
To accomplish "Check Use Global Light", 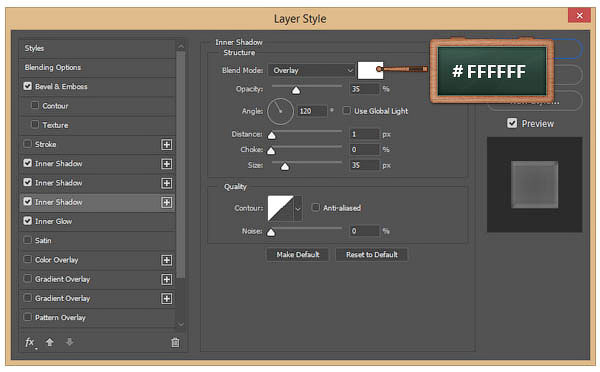I will pyautogui.click(x=347, y=111).
